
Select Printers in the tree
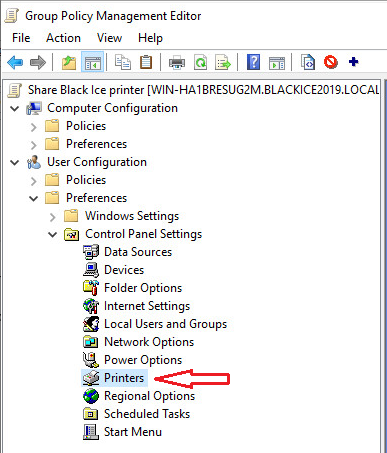point(124,378)
